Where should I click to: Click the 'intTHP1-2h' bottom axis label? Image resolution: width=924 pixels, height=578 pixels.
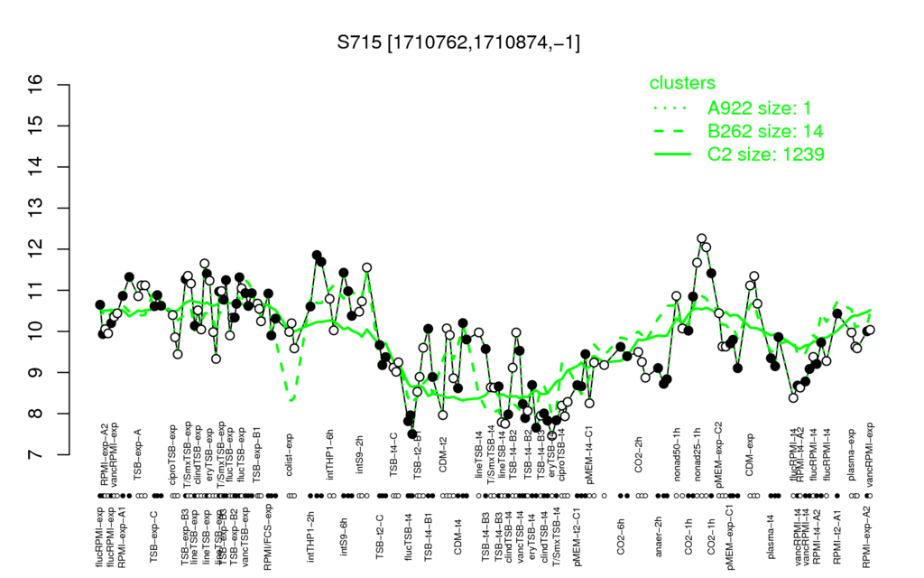tap(310, 535)
